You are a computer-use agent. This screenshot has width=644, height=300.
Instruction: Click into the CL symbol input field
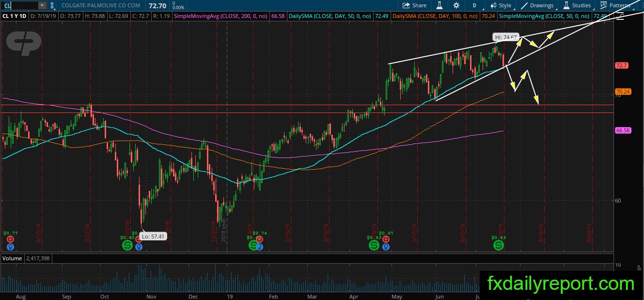coord(20,5)
